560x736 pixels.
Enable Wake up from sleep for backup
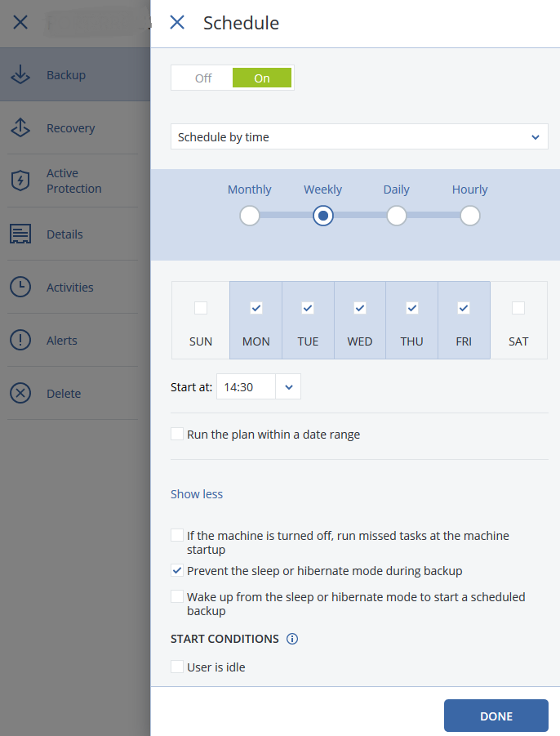tap(177, 596)
